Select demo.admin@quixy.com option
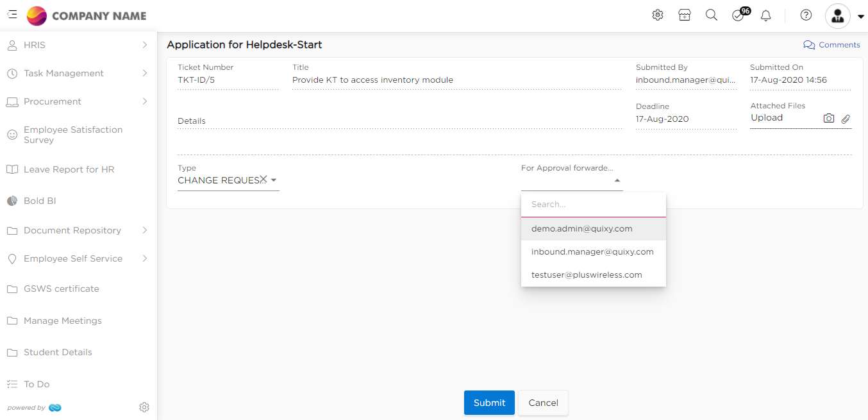 pos(594,228)
